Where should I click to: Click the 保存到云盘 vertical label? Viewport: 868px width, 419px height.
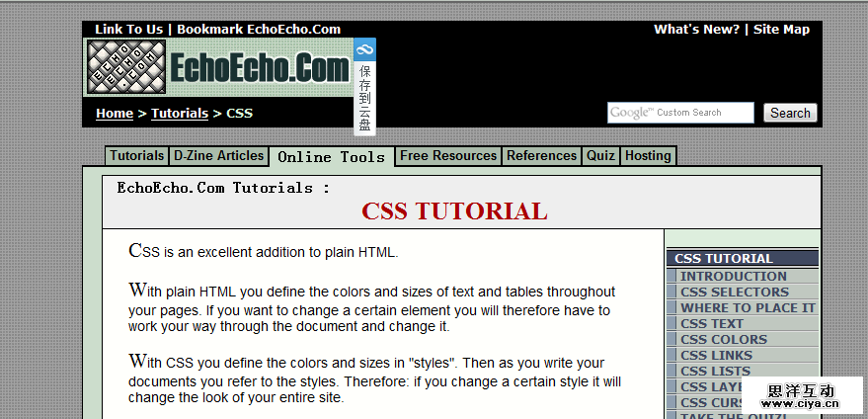364,98
